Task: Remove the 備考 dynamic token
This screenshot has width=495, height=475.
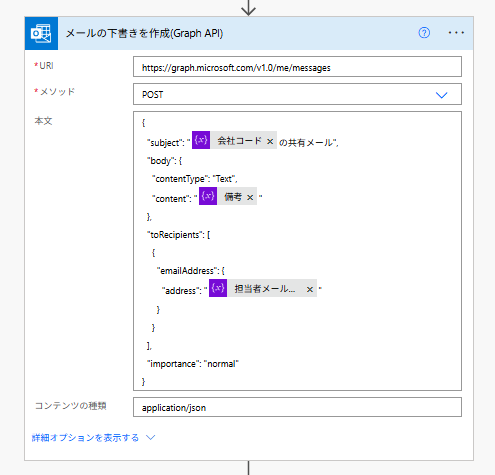Action: (x=250, y=198)
